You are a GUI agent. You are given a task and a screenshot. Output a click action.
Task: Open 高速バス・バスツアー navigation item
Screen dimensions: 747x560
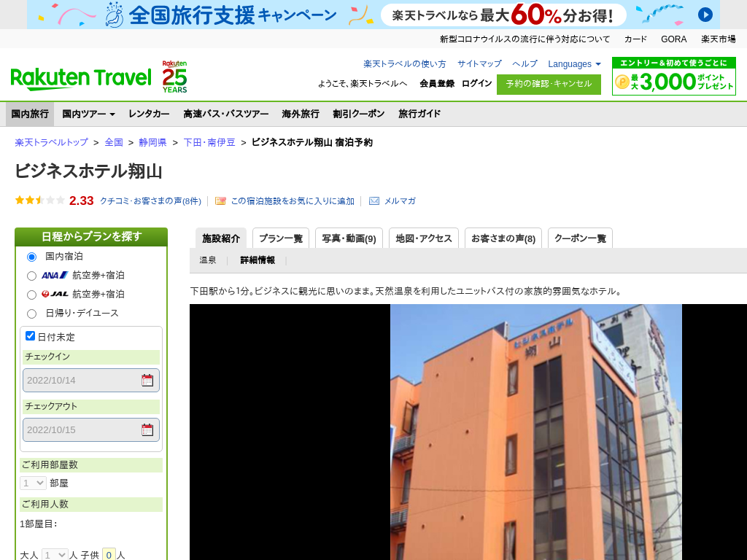tap(226, 114)
